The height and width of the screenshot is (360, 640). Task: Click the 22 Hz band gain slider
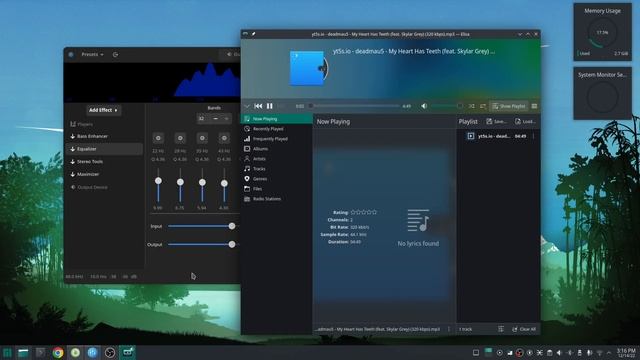coord(158,186)
